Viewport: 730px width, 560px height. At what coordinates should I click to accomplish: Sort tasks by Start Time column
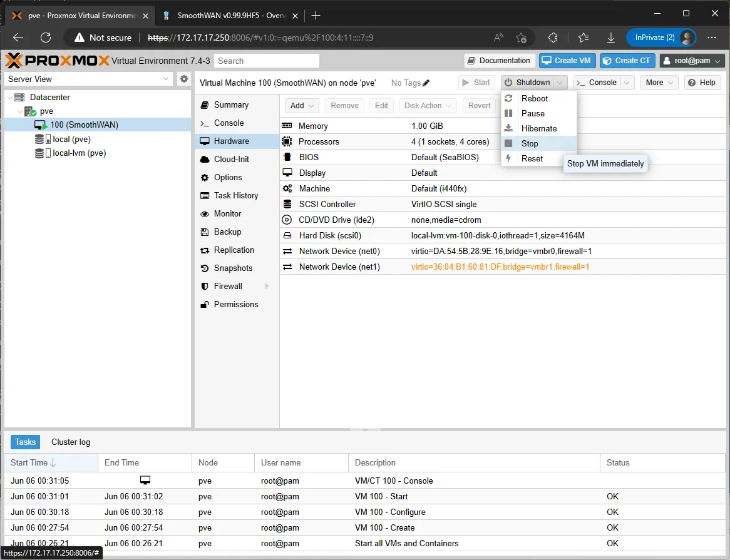pos(51,463)
